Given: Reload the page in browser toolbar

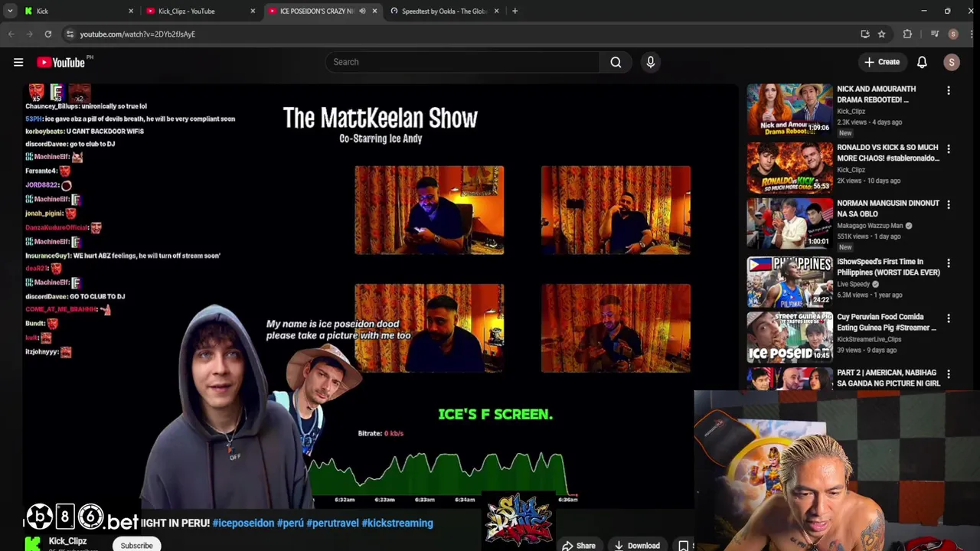Looking at the screenshot, I should 47,34.
